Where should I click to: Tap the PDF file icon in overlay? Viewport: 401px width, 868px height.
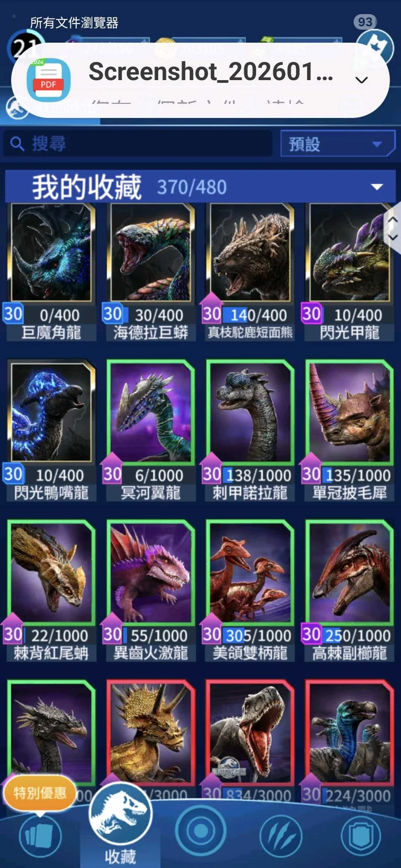click(x=49, y=80)
